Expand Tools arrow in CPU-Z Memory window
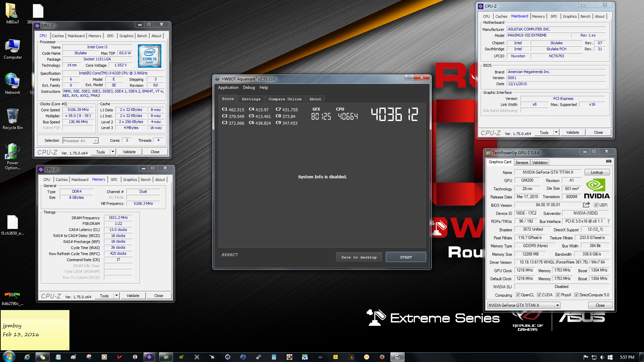 tap(116, 296)
